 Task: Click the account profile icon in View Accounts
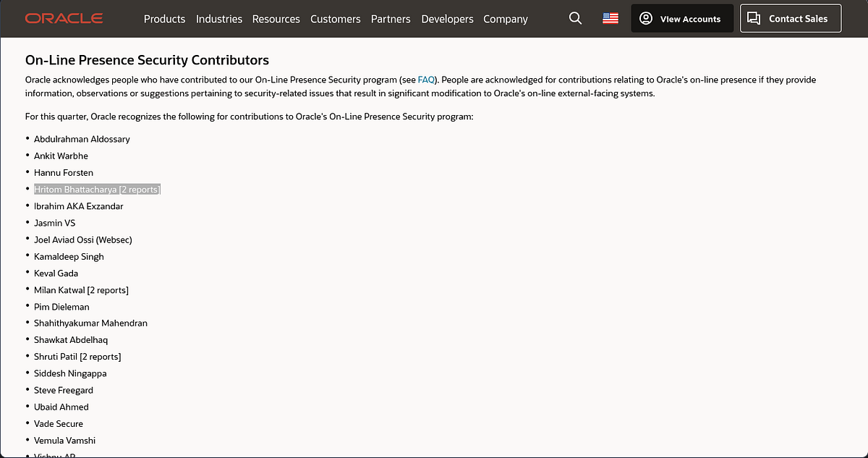tap(645, 18)
